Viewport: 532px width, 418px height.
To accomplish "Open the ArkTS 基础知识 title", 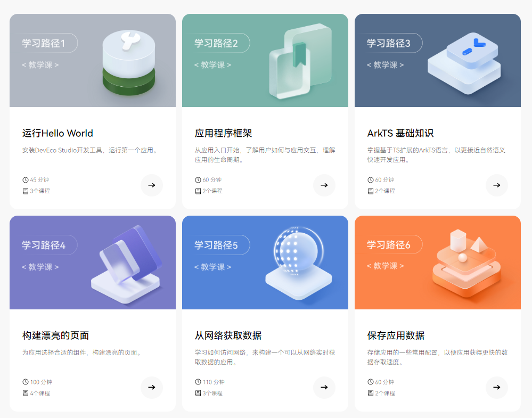I will (x=400, y=133).
